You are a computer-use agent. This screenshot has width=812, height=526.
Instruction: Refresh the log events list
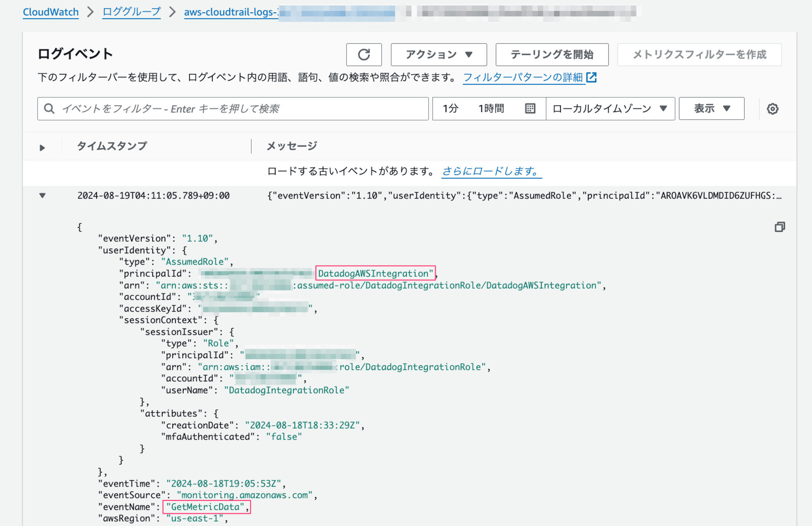tap(364, 54)
